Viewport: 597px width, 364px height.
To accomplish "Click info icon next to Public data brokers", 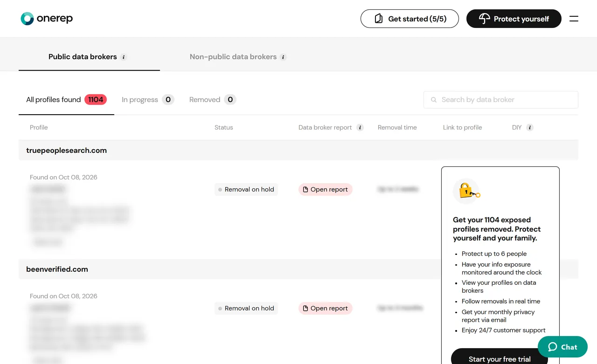I will point(124,57).
